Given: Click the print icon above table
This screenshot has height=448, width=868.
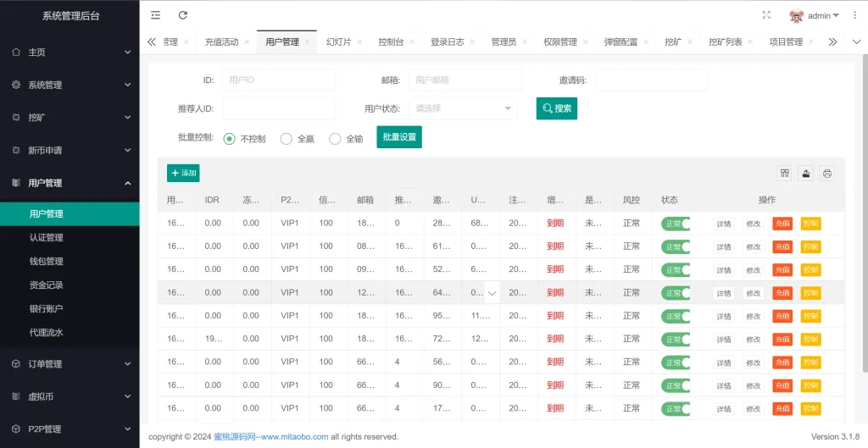Looking at the screenshot, I should click(x=827, y=174).
